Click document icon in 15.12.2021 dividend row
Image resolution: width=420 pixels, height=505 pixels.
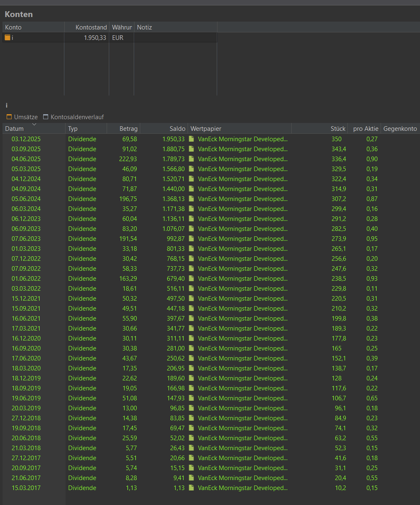(191, 298)
